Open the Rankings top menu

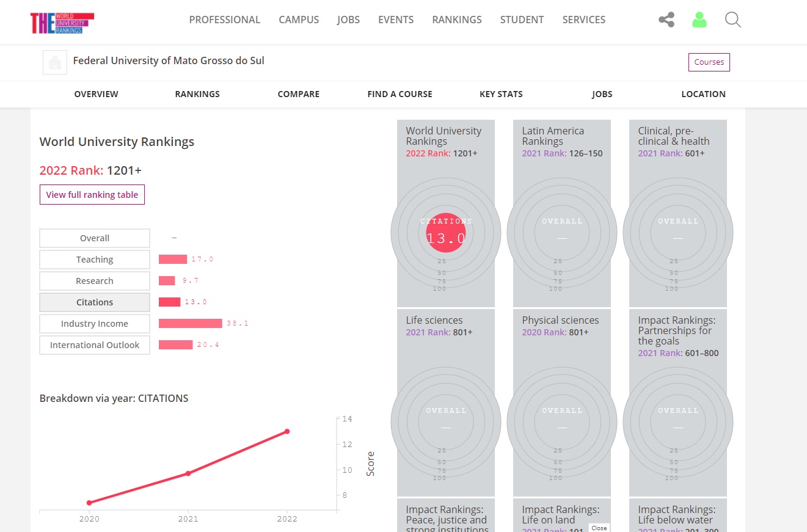(x=456, y=20)
